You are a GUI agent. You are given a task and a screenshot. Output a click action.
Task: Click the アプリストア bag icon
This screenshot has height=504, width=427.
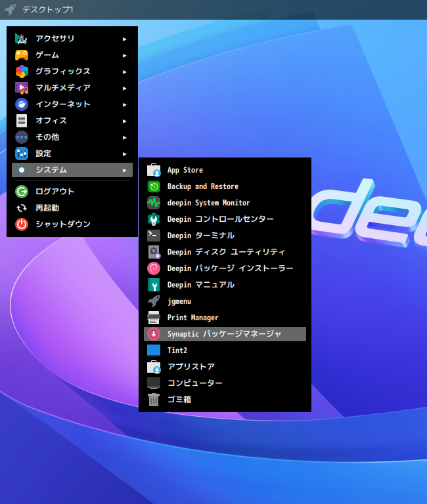click(x=154, y=367)
